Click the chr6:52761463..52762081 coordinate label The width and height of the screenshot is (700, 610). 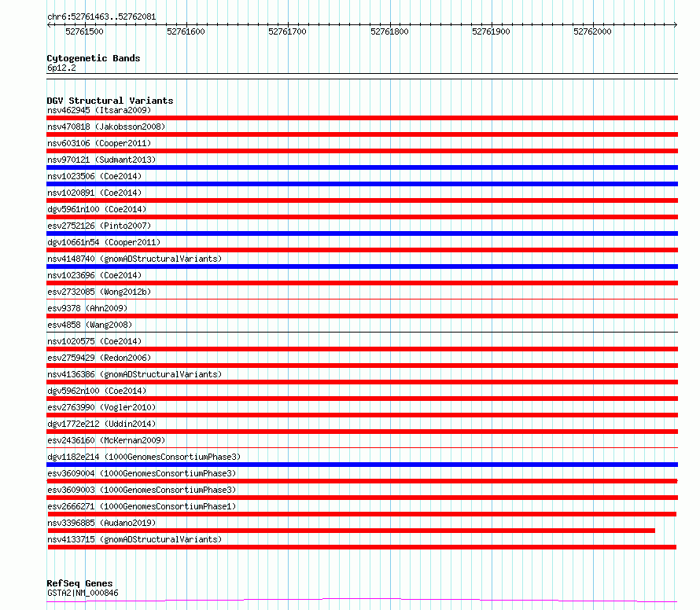101,17
